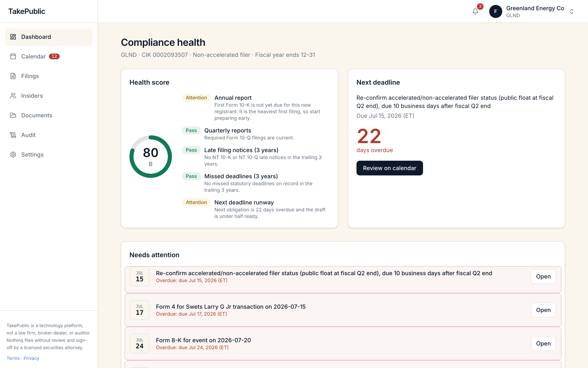
Task: Click the 'Compliance health' heading
Action: coord(163,42)
